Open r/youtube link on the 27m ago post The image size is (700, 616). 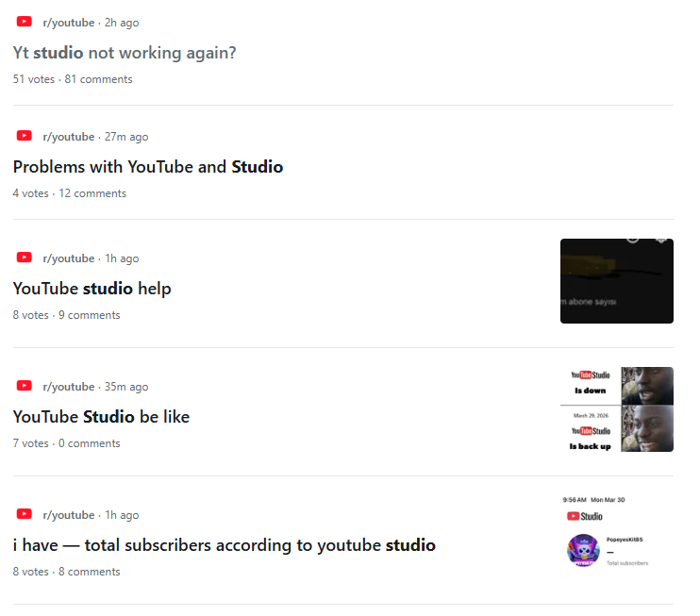69,137
